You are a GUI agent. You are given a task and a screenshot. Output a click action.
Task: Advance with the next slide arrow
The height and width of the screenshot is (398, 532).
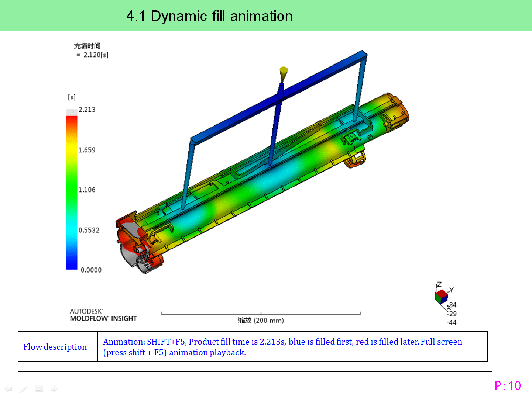click(54, 389)
